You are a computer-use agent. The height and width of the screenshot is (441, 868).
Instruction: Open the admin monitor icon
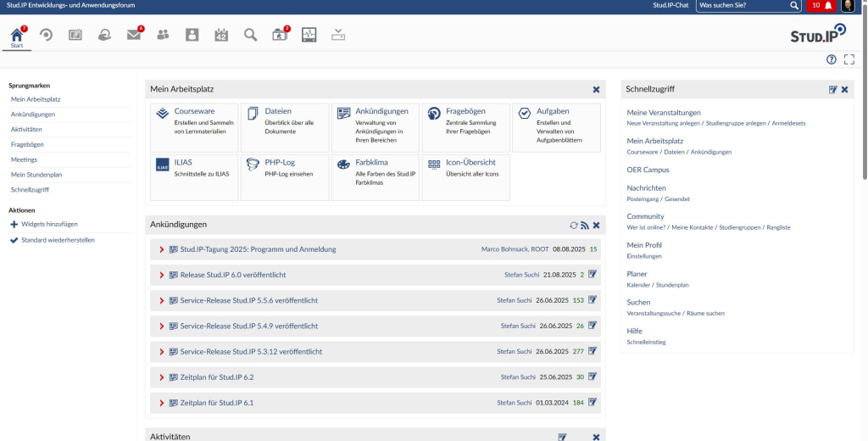309,35
